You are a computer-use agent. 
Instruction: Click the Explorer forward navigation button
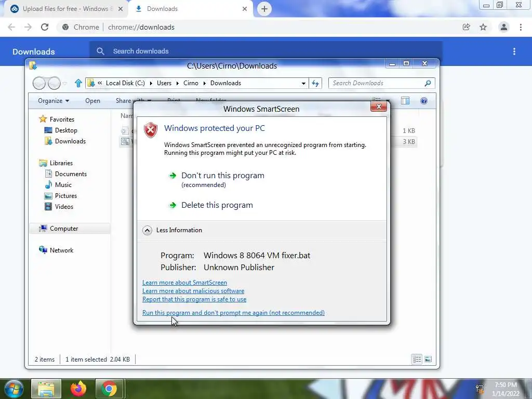(x=54, y=83)
